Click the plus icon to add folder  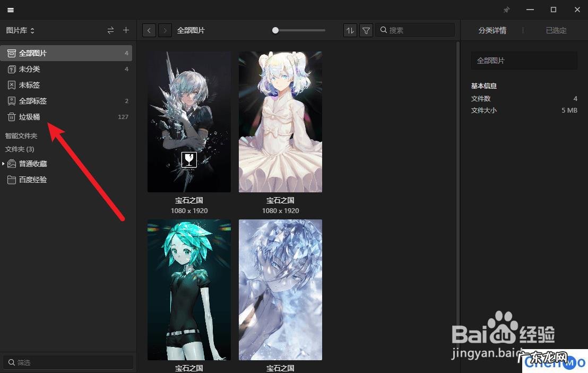click(x=126, y=30)
